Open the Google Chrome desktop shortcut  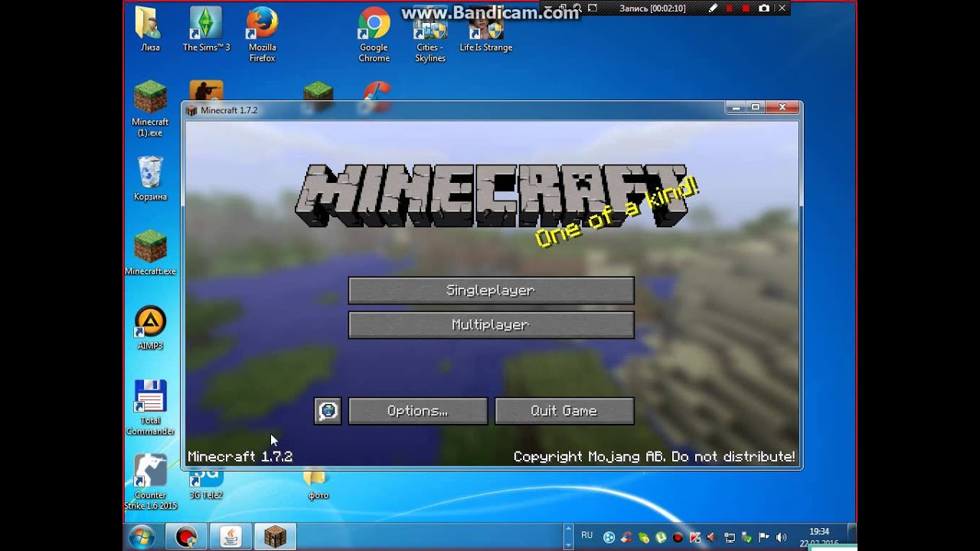click(x=374, y=34)
